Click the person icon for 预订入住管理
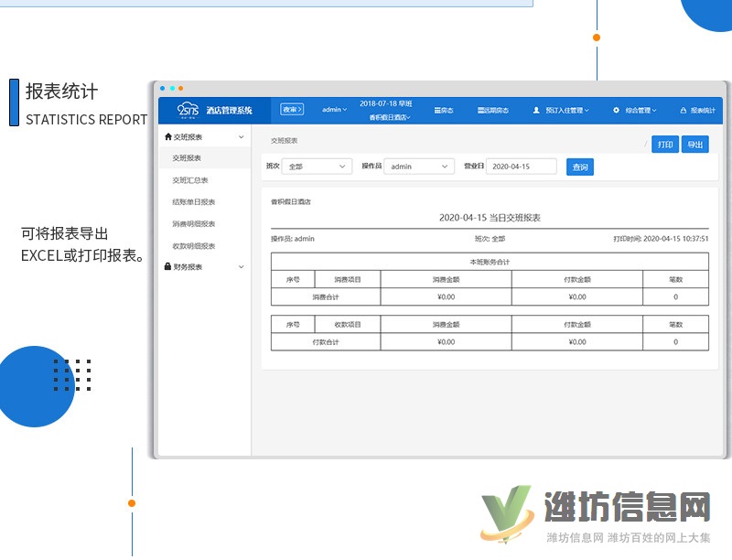 (536, 110)
